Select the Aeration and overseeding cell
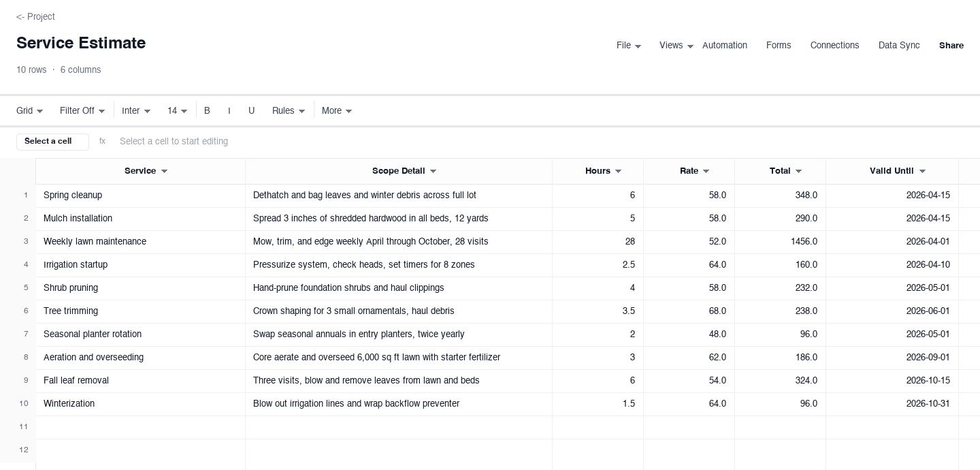The width and height of the screenshot is (980, 470). coord(140,358)
